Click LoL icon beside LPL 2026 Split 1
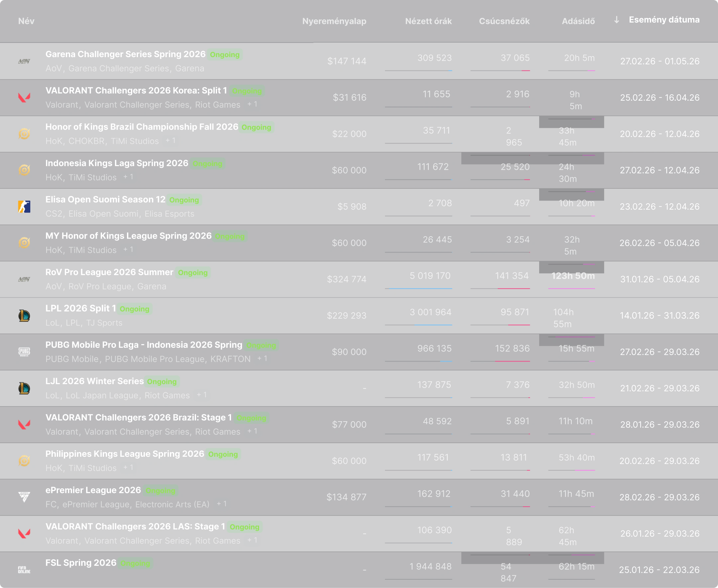This screenshot has width=718, height=588. tap(24, 316)
